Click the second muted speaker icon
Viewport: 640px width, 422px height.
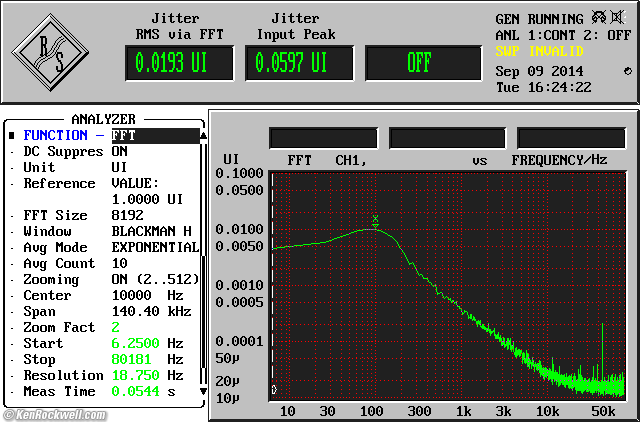[619, 18]
